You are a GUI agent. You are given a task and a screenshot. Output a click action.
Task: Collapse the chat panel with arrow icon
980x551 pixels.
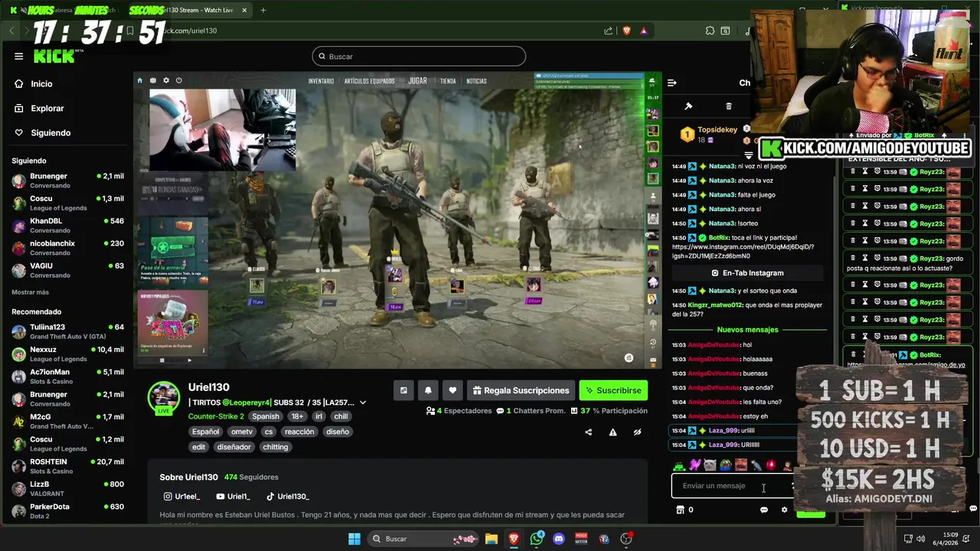pos(671,83)
